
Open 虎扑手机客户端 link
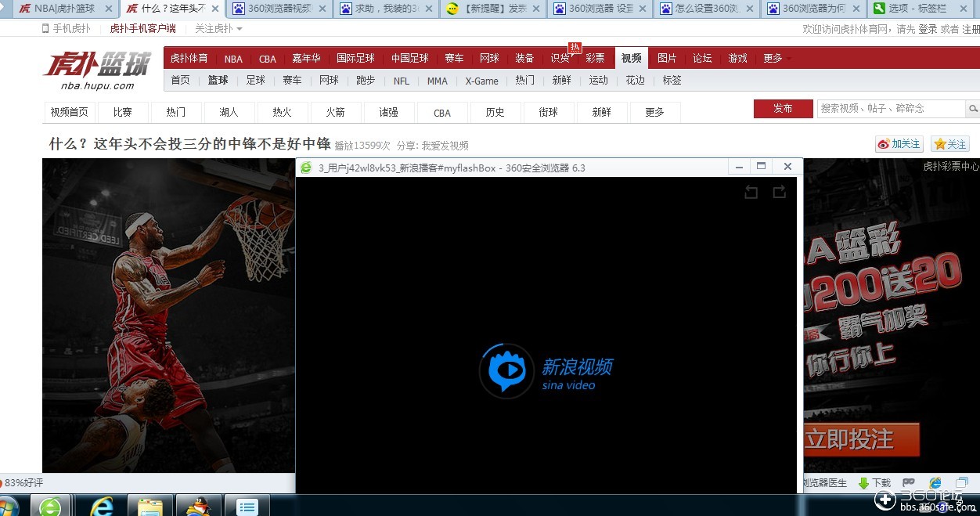tap(142, 29)
